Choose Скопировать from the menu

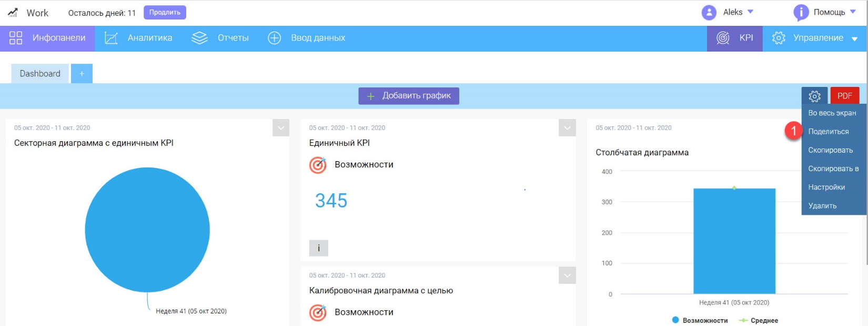(831, 150)
